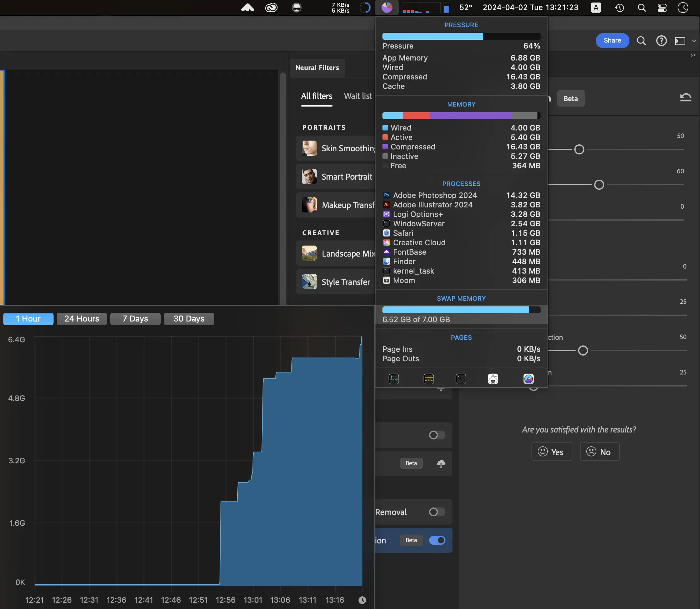Screen dimensions: 700x609
Task: Open the Time Machine menu bar icon
Action: coord(619,8)
